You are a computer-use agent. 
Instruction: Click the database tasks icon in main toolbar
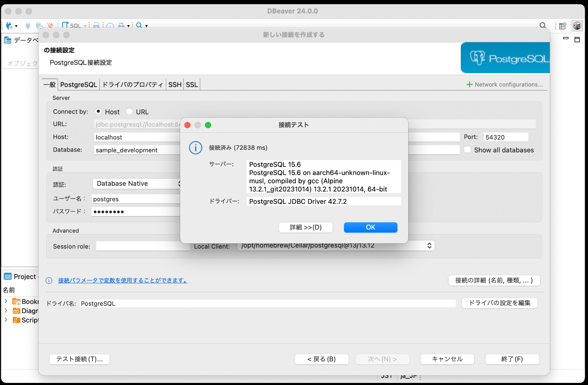(x=121, y=26)
